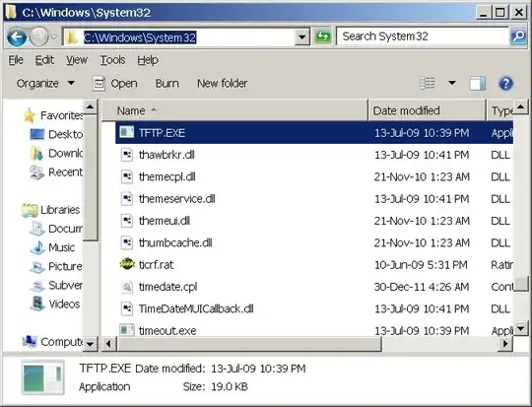Viewport: 532px width, 407px height.
Task: Select the ticrf.rat file icon
Action: click(x=127, y=264)
